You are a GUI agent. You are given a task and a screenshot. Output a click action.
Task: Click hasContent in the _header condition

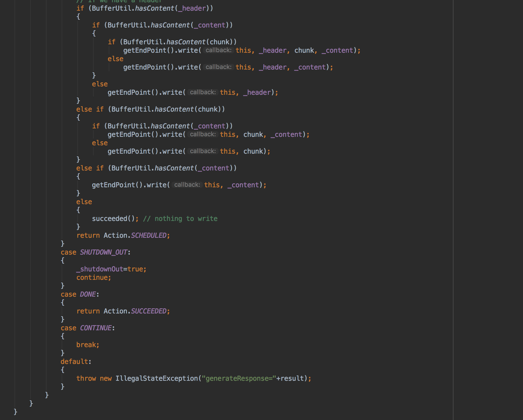(x=154, y=8)
